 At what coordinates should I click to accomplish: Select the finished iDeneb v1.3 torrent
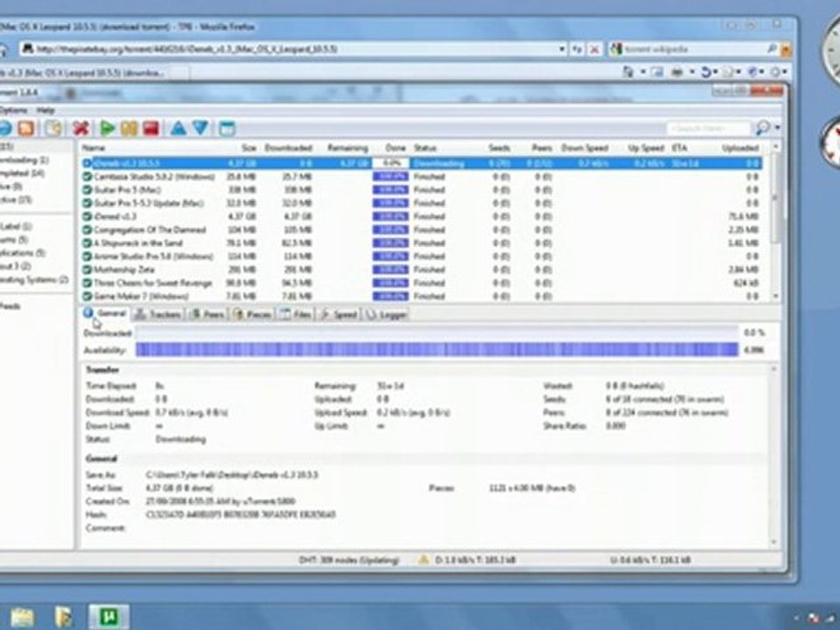click(x=422, y=216)
